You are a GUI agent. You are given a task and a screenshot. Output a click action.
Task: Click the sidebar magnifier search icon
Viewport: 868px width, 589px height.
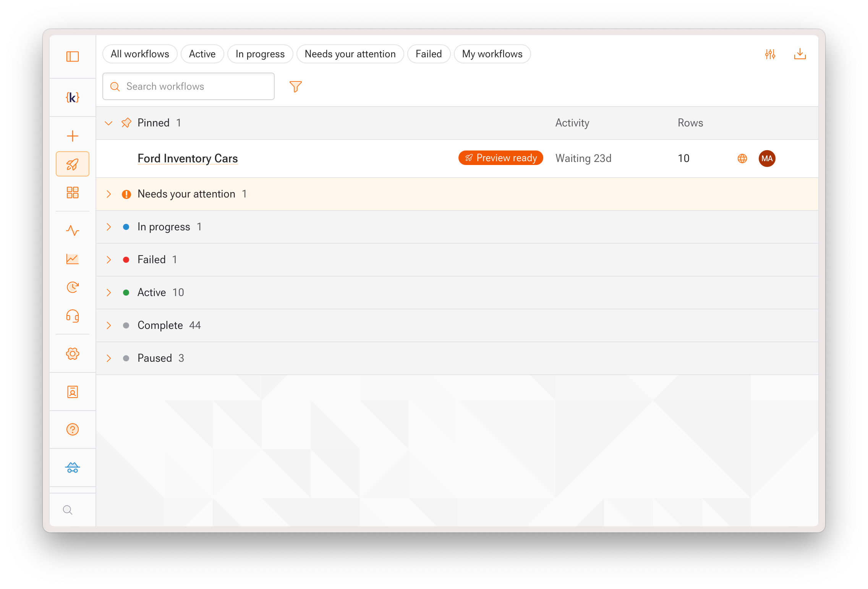[x=68, y=510]
